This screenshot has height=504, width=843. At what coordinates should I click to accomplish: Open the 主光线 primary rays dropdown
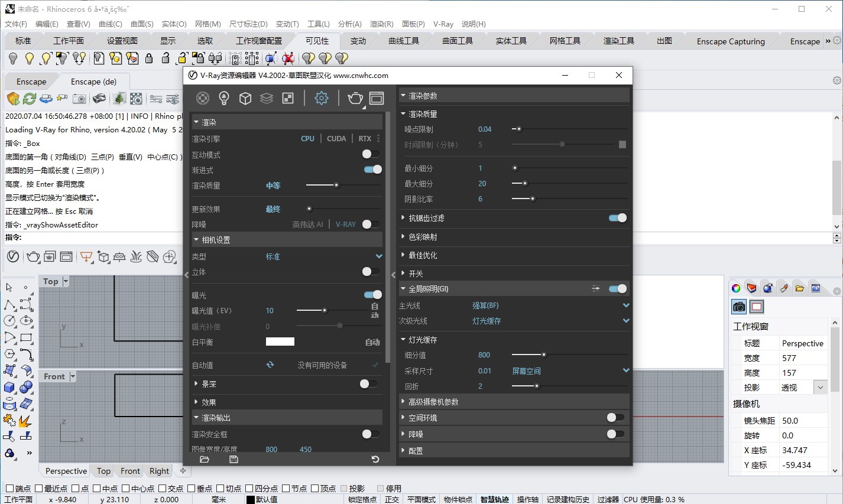tap(626, 305)
